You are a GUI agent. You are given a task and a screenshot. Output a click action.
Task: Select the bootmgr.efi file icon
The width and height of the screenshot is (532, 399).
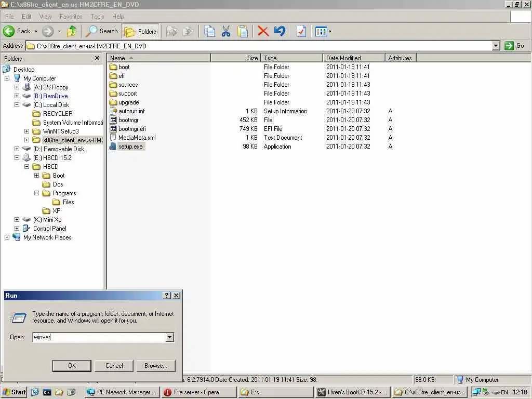coord(113,129)
